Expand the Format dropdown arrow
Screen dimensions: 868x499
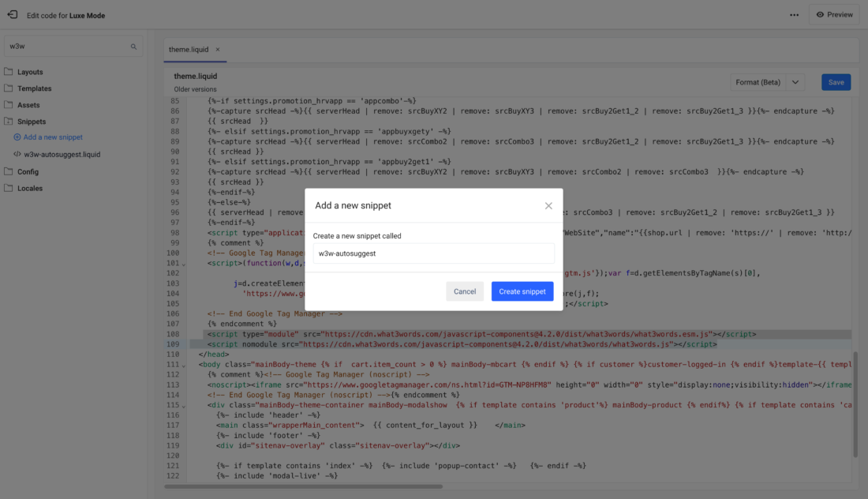795,83
